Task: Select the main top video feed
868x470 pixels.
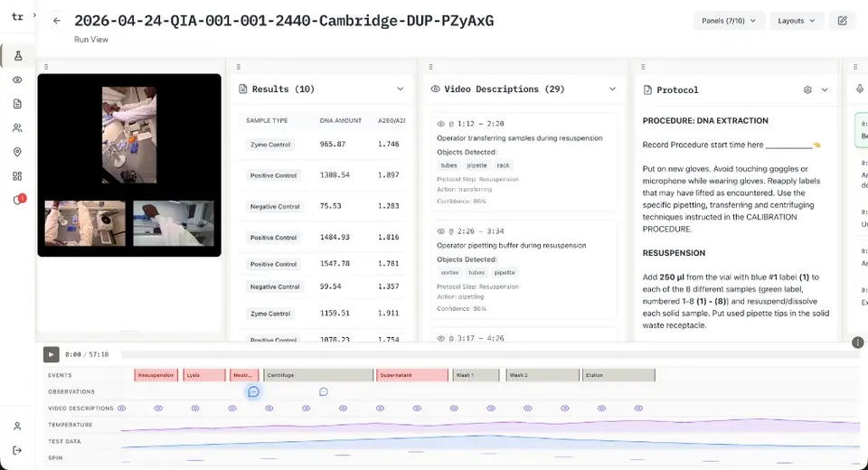Action: coord(129,135)
